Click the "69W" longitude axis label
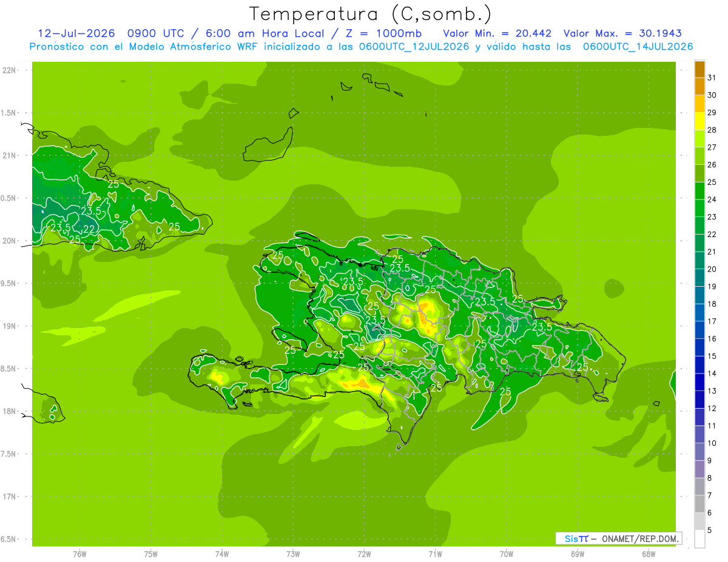 point(578,554)
